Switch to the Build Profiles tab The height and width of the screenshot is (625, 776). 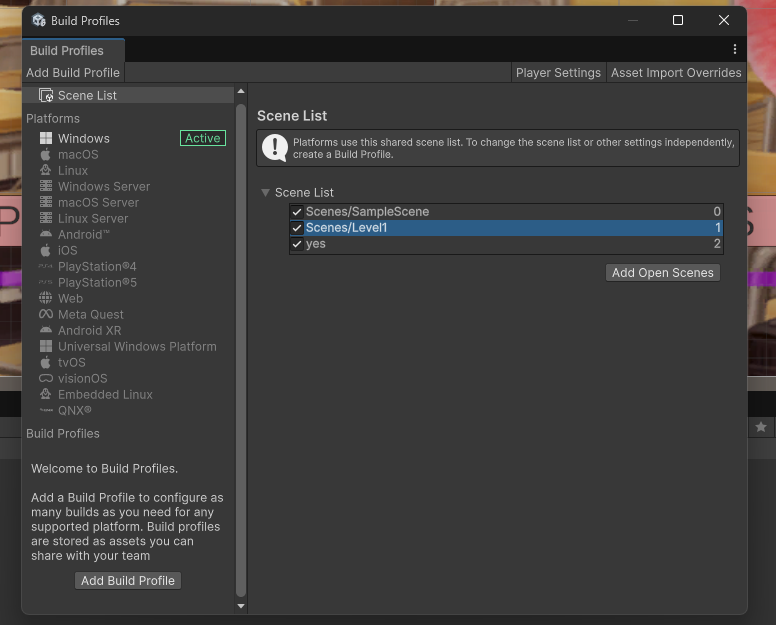click(x=67, y=51)
